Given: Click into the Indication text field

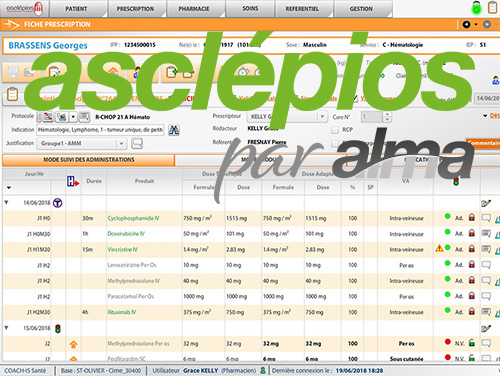Looking at the screenshot, I should point(100,130).
